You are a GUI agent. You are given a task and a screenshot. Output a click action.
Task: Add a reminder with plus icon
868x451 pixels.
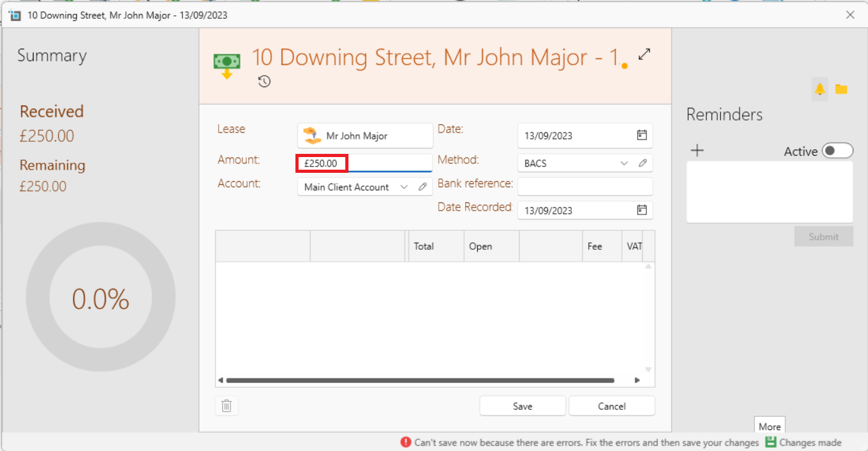pyautogui.click(x=697, y=150)
